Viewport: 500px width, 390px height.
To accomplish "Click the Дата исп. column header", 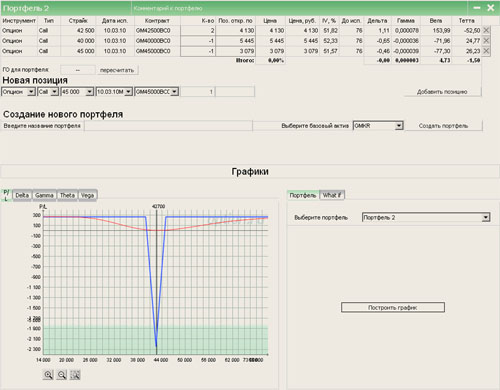I will pyautogui.click(x=115, y=21).
